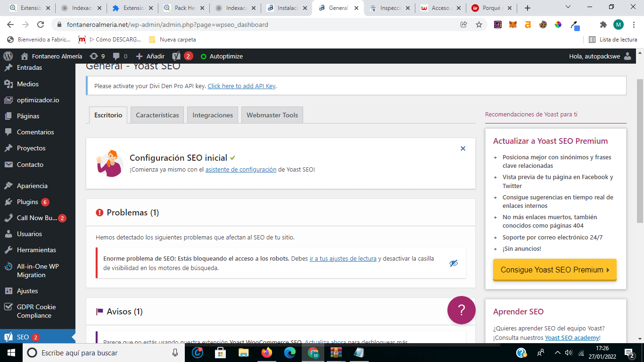This screenshot has height=362, width=644.
Task: Open a new browser tab
Action: [x=528, y=8]
